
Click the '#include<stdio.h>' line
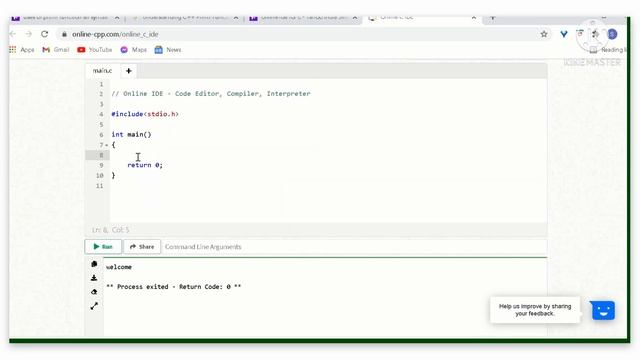tap(145, 114)
